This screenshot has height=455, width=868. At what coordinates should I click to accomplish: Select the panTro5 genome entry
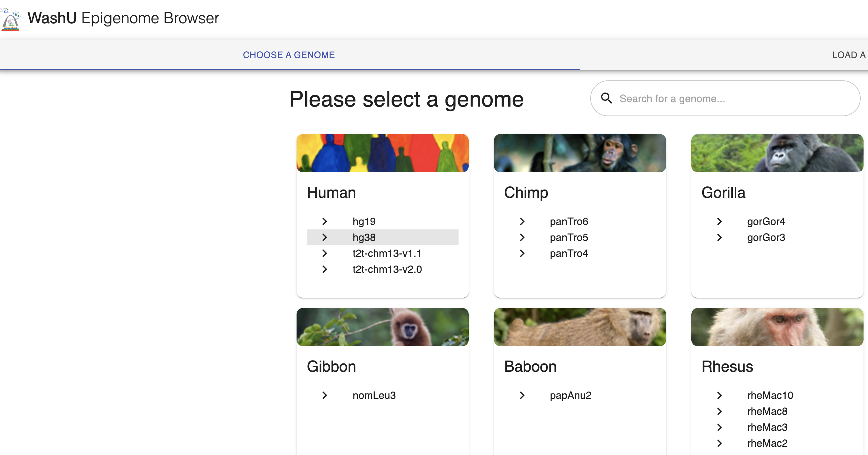point(569,237)
